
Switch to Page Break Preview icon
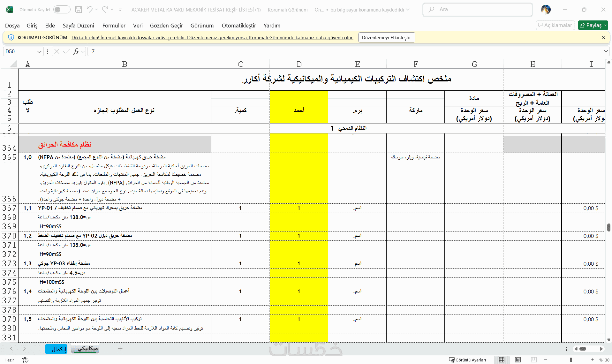(534, 360)
